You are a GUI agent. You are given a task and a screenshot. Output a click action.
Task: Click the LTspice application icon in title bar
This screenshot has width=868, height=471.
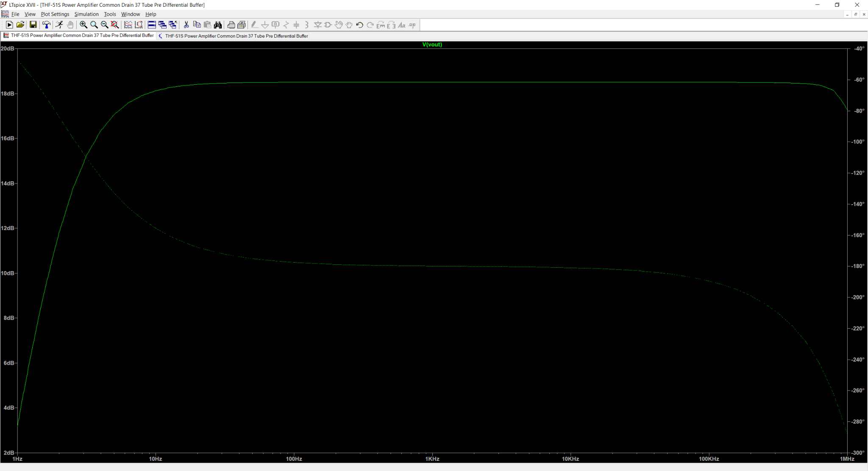coord(4,5)
